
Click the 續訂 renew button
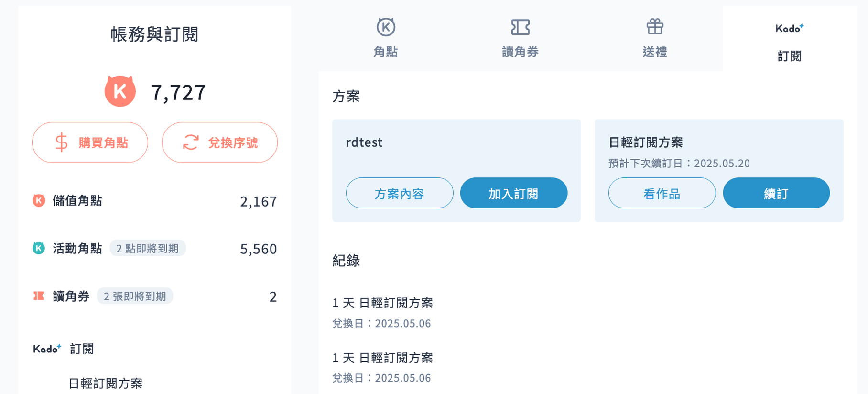coord(776,193)
